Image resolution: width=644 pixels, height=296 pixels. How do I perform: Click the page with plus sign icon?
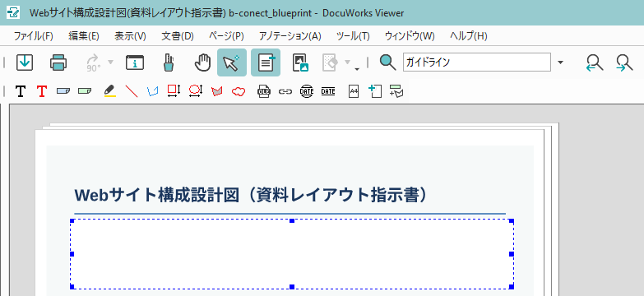click(375, 90)
